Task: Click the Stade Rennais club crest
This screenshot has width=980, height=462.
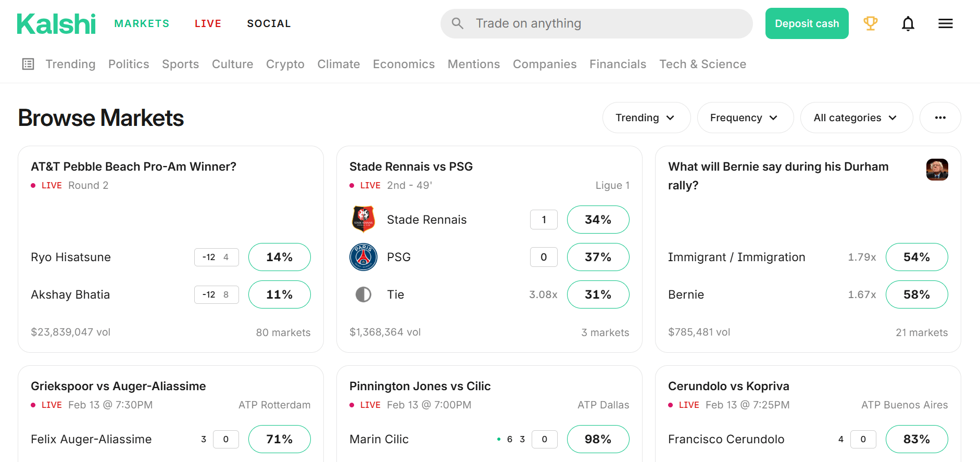Action: point(363,220)
